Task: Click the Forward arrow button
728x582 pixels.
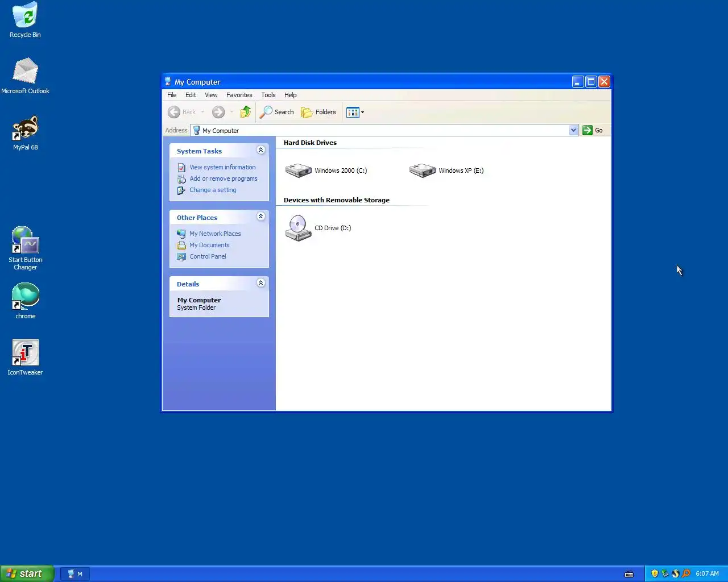Action: click(x=218, y=112)
